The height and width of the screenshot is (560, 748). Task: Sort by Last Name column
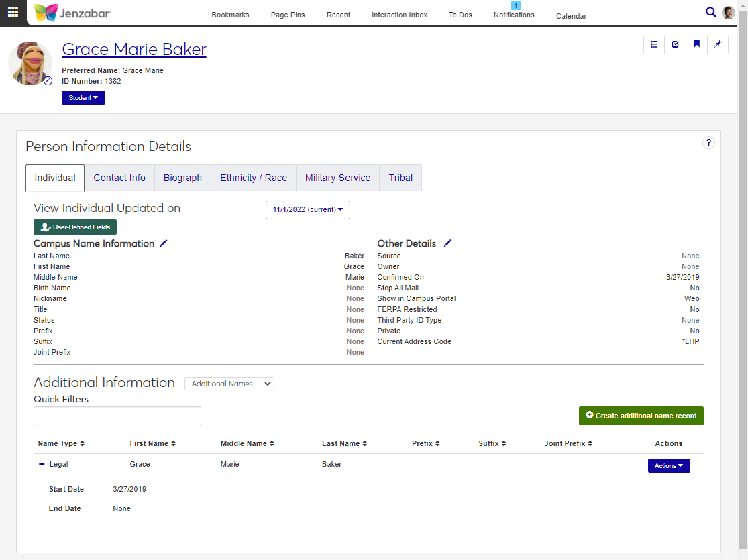click(x=343, y=443)
